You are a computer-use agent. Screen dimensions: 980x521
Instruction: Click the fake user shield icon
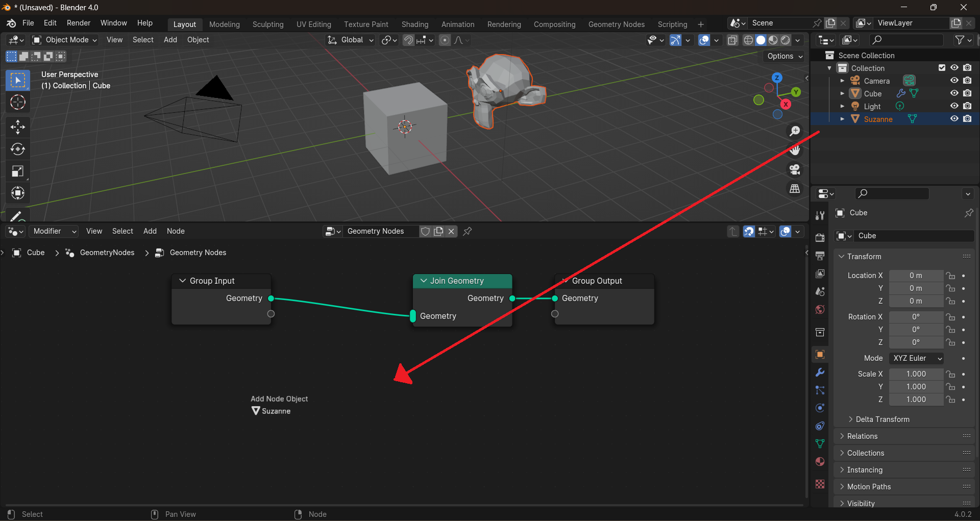click(x=425, y=231)
